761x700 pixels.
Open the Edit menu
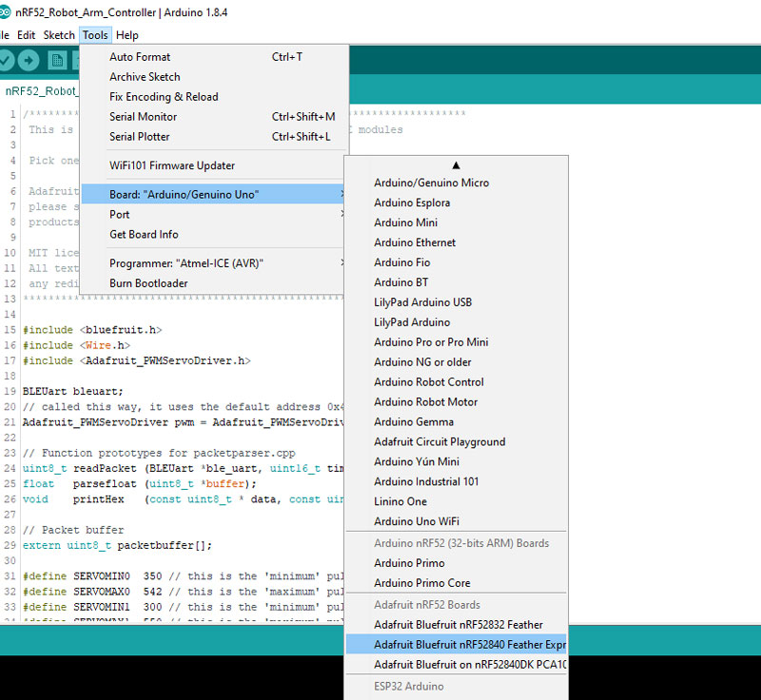(x=26, y=35)
